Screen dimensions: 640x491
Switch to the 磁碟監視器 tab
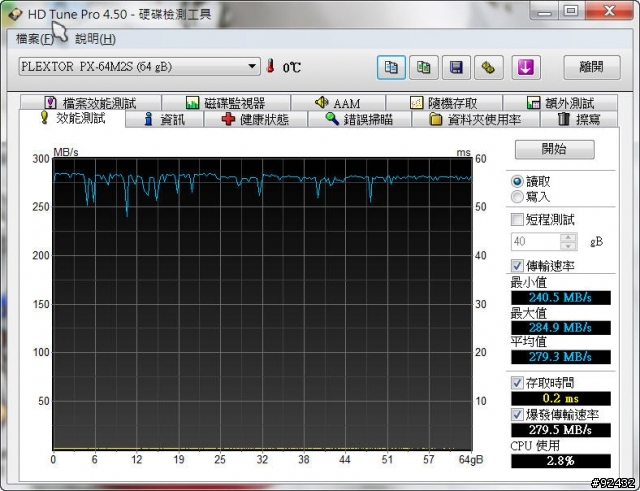click(226, 103)
